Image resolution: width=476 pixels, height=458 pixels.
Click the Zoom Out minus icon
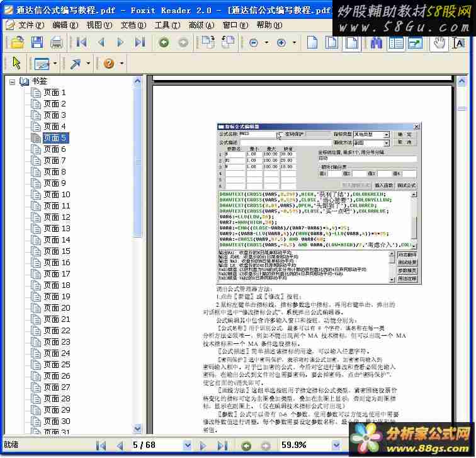(254, 43)
